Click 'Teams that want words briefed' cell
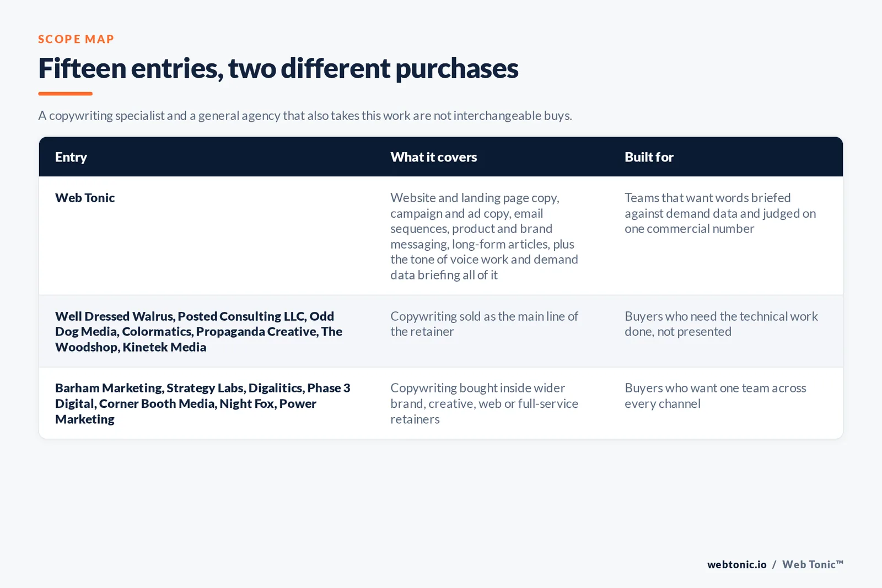Viewport: 882px width, 588px height. coord(720,213)
